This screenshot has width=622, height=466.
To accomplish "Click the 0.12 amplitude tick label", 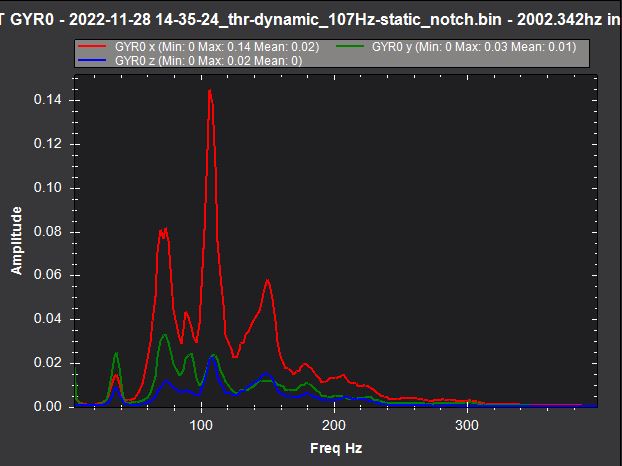I will [x=48, y=144].
